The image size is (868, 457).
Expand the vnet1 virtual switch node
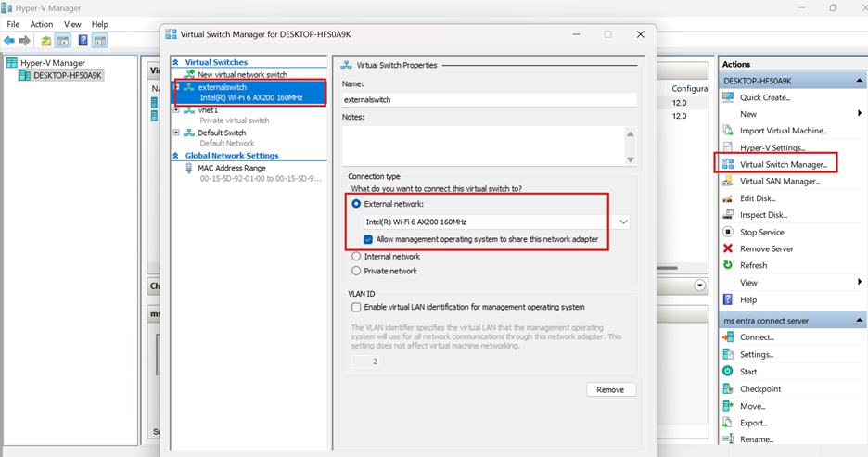(177, 110)
